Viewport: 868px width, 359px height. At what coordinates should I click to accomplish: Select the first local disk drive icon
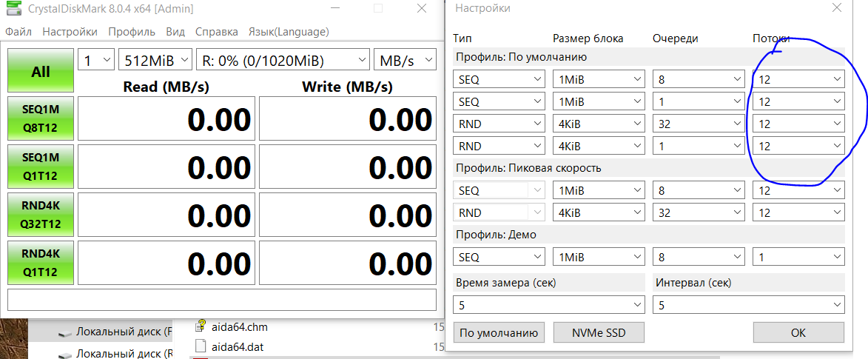click(x=67, y=332)
